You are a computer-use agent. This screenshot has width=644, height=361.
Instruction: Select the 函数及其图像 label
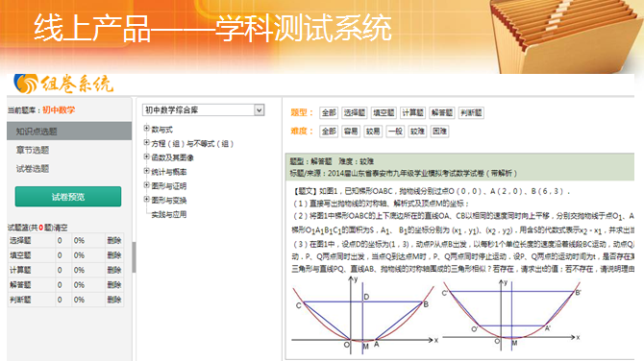point(172,157)
